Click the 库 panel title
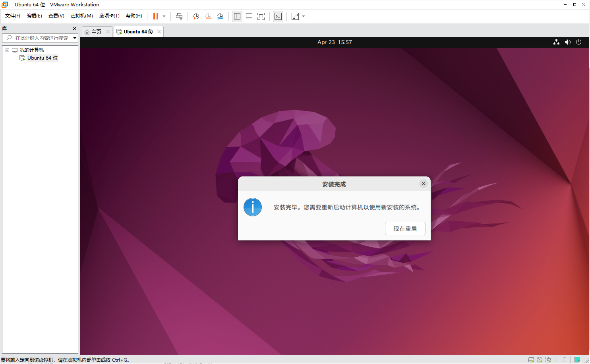This screenshot has width=590, height=364. 4,29
